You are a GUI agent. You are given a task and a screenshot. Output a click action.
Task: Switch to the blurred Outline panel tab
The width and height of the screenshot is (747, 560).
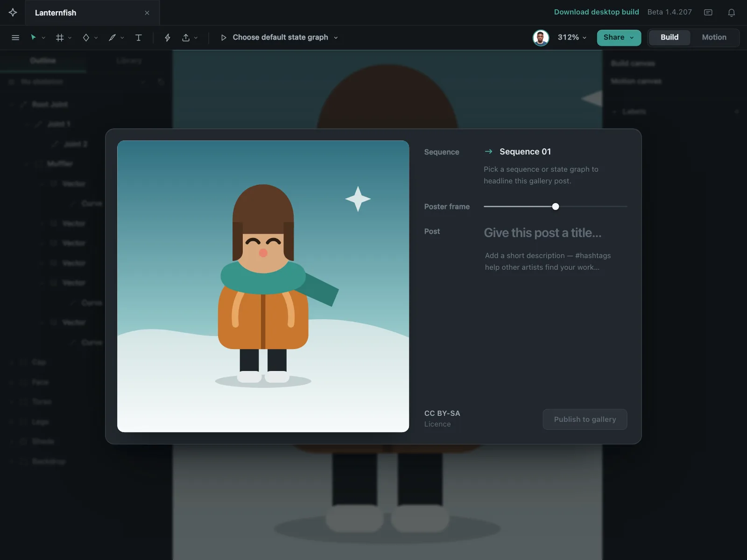click(x=43, y=61)
